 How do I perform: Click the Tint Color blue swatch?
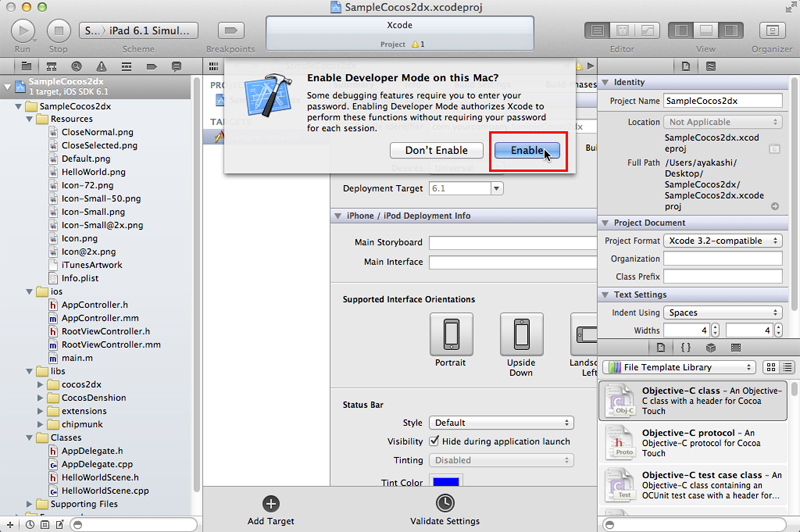(x=446, y=482)
